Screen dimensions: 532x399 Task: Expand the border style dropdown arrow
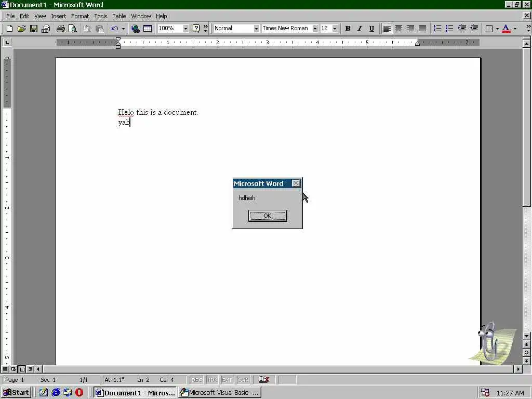click(x=497, y=29)
